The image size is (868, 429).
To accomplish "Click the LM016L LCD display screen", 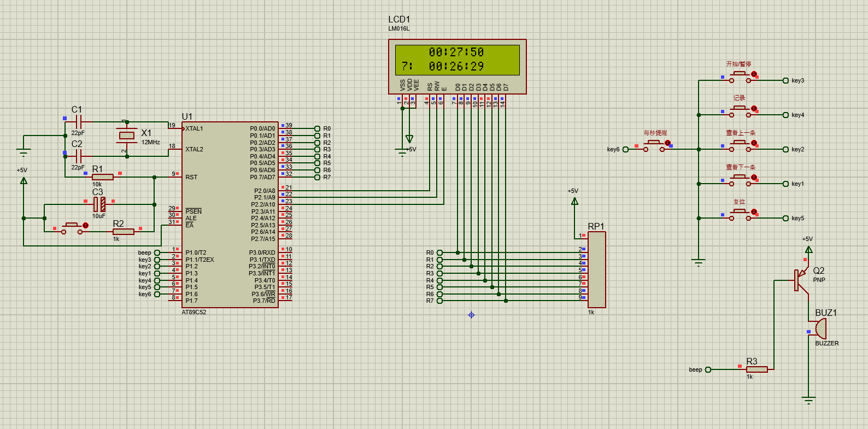I will point(458,60).
